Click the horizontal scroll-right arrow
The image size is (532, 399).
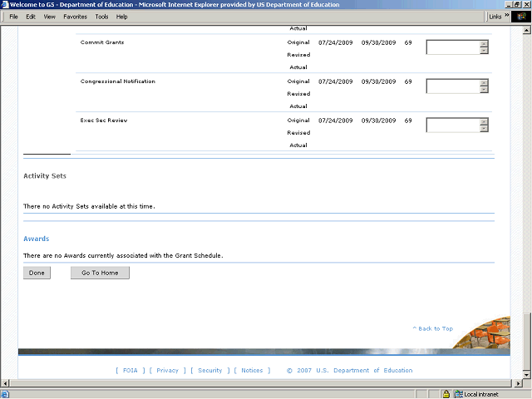coord(518,383)
